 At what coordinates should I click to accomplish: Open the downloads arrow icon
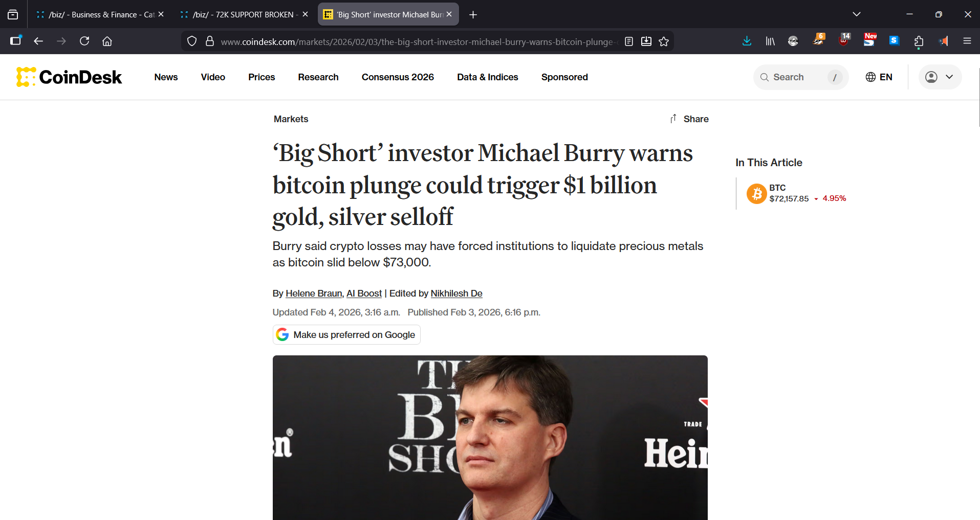tap(747, 41)
